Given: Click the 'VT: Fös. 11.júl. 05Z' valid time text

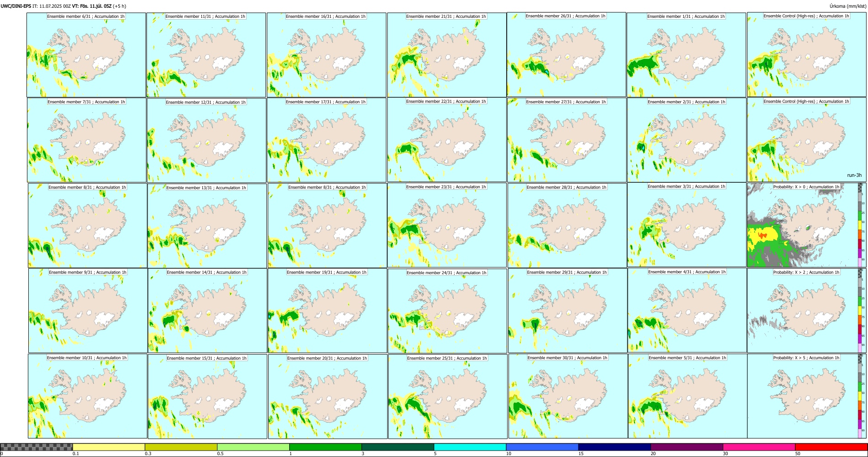Looking at the screenshot, I should (92, 6).
